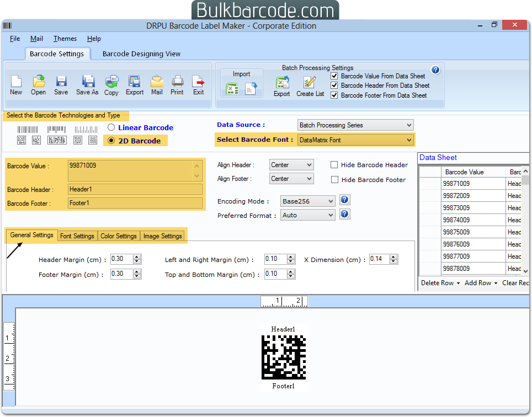
Task: Click the Barcode Footer input field
Action: 135,203
